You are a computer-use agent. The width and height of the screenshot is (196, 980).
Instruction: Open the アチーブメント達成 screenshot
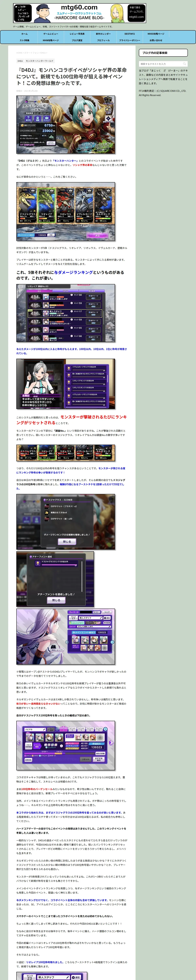point(55,579)
